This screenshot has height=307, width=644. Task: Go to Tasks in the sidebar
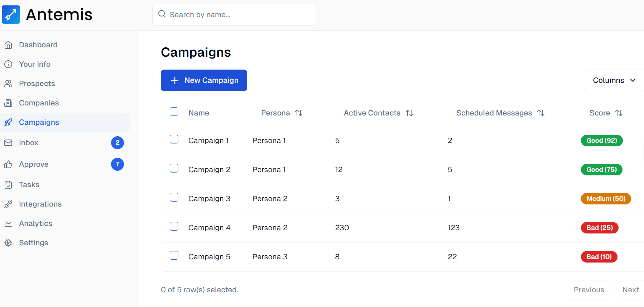point(29,185)
